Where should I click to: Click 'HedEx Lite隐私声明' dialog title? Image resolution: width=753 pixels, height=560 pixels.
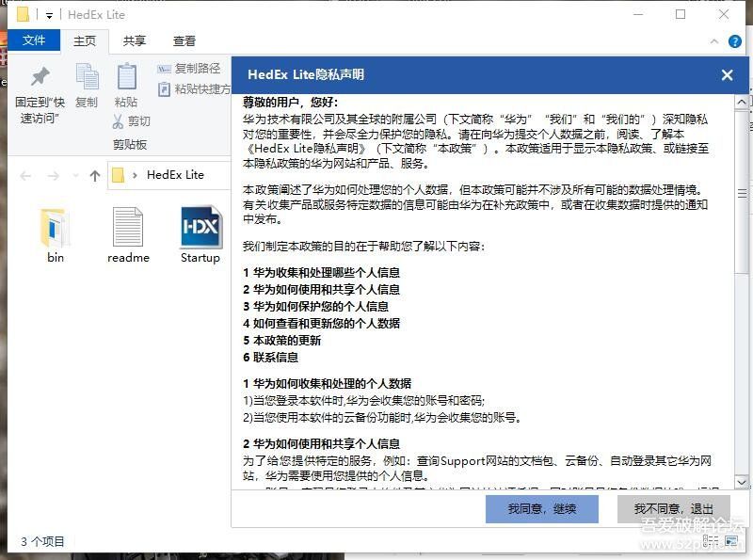[306, 74]
